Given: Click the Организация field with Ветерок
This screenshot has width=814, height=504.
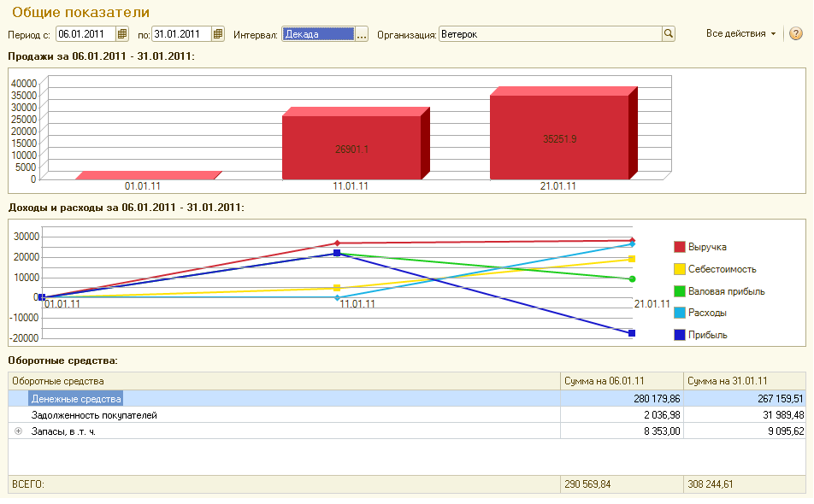Looking at the screenshot, I should 550,34.
